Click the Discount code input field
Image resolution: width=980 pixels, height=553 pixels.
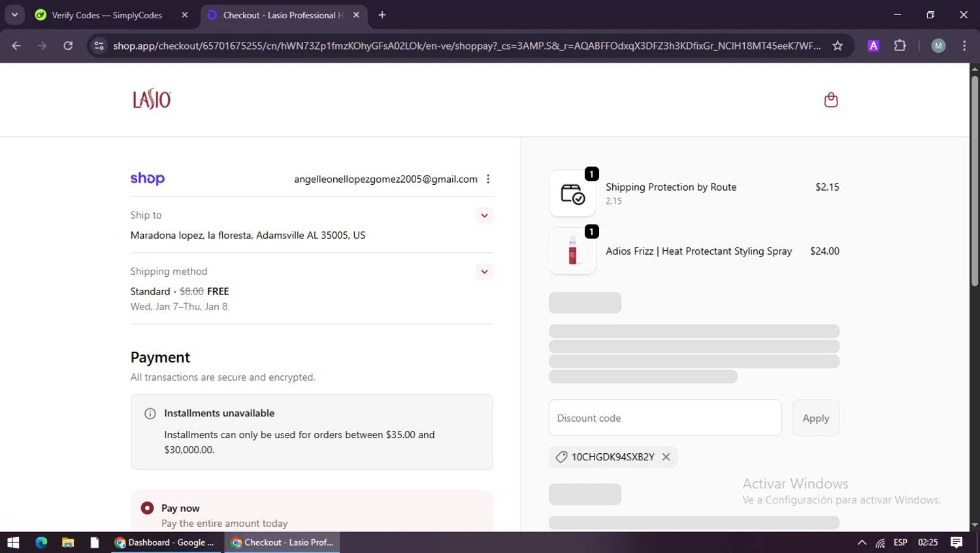click(x=665, y=418)
